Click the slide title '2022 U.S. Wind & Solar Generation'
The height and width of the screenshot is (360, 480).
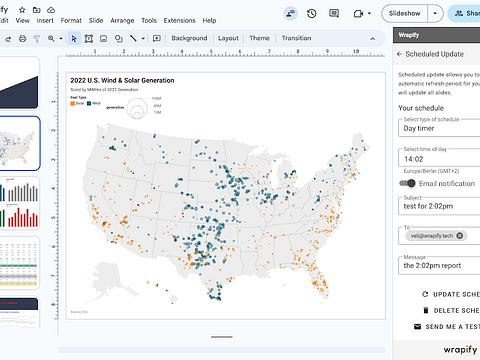pyautogui.click(x=122, y=80)
